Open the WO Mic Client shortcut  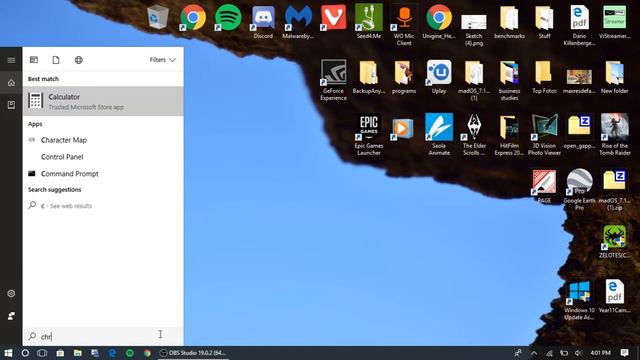tap(404, 25)
